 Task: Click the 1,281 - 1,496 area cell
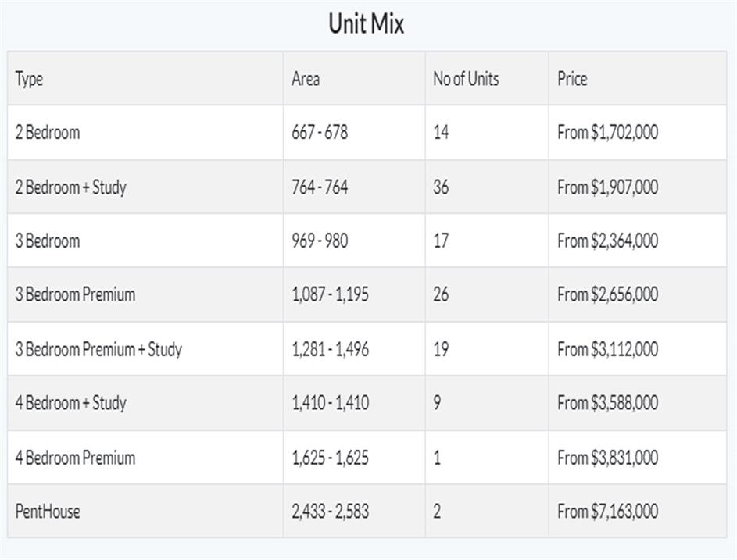pyautogui.click(x=330, y=349)
